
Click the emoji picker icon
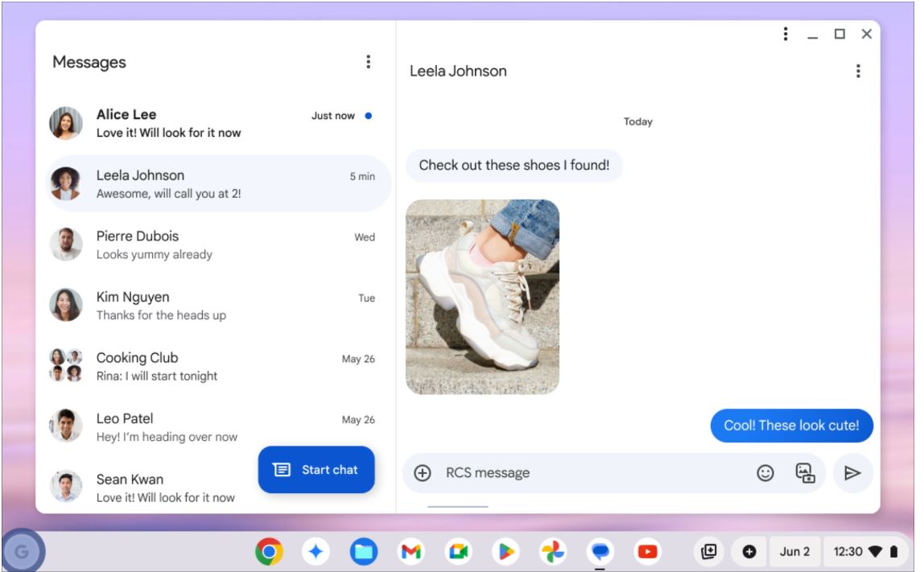[x=765, y=473]
